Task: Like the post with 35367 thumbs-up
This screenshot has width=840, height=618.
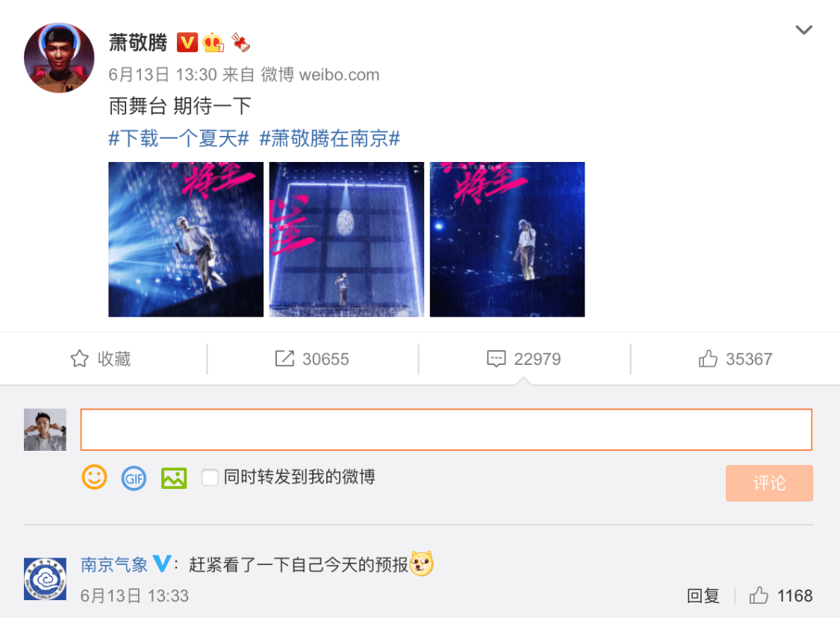Action: [x=708, y=358]
